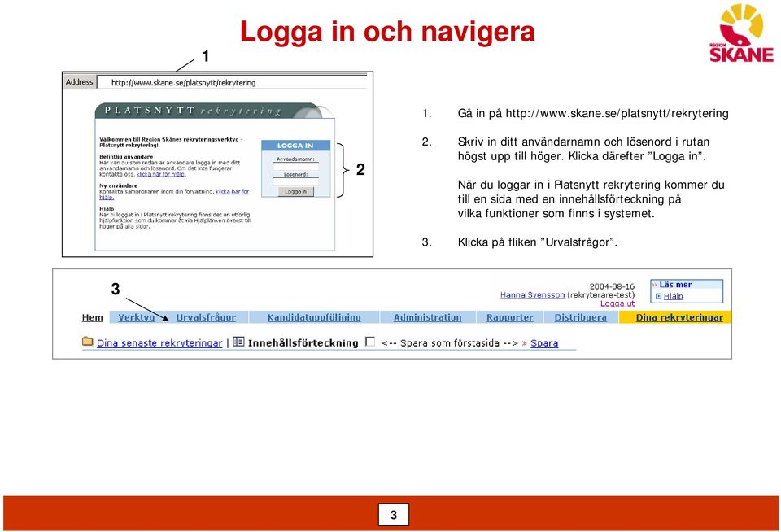The width and height of the screenshot is (781, 532).
Task: Expand the Hjälp plus icon
Action: tap(658, 296)
